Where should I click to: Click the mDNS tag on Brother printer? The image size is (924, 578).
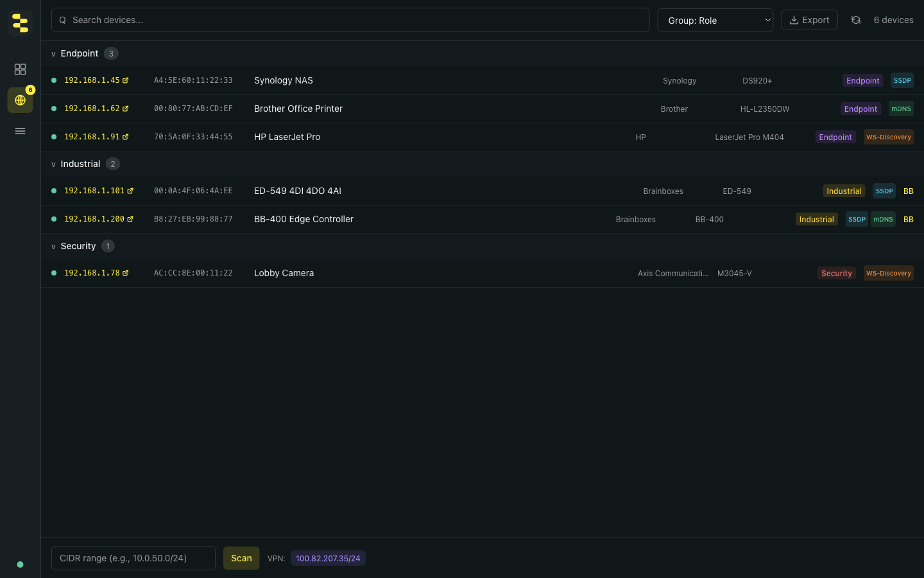(901, 109)
